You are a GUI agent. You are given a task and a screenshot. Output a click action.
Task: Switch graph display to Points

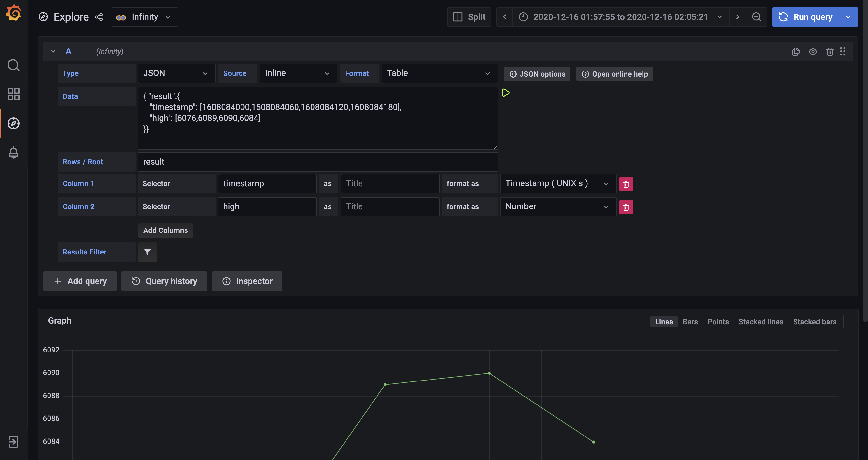pos(718,322)
